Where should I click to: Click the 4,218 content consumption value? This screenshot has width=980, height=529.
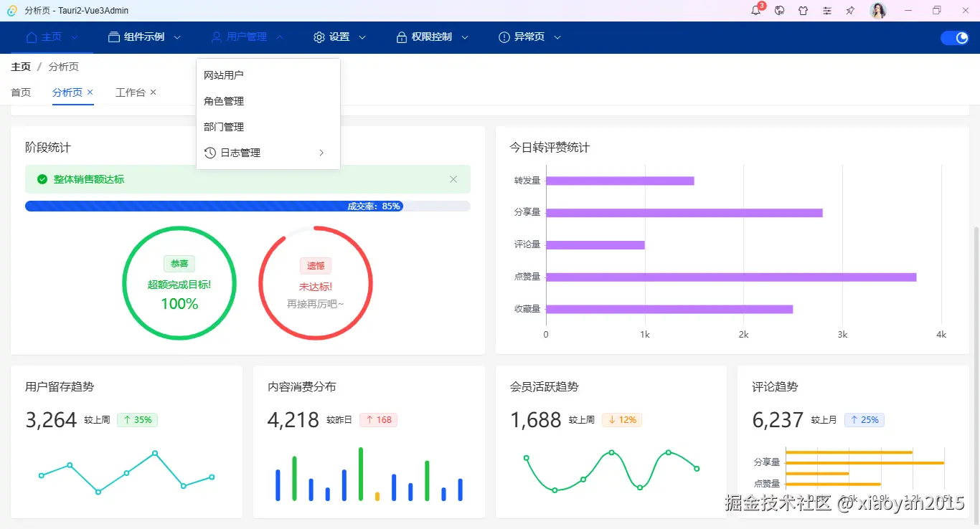click(x=293, y=420)
